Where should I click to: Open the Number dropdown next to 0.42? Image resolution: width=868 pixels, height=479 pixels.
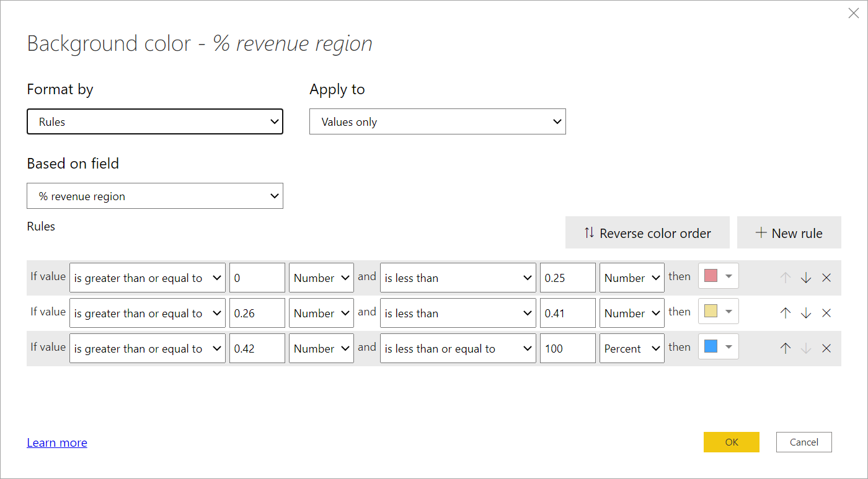321,348
